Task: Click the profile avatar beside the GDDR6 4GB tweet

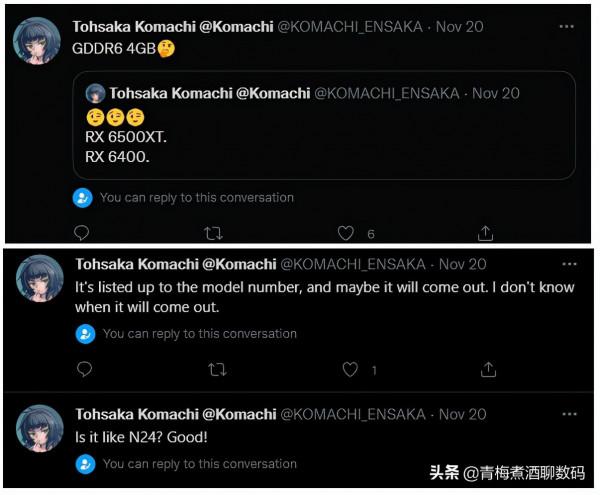Action: [x=36, y=42]
